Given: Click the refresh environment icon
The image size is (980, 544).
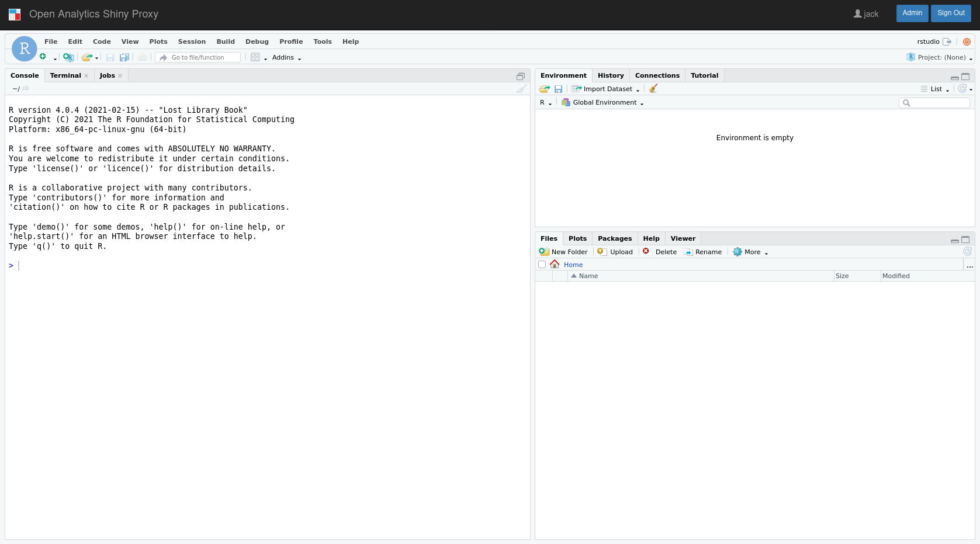Looking at the screenshot, I should tap(962, 88).
